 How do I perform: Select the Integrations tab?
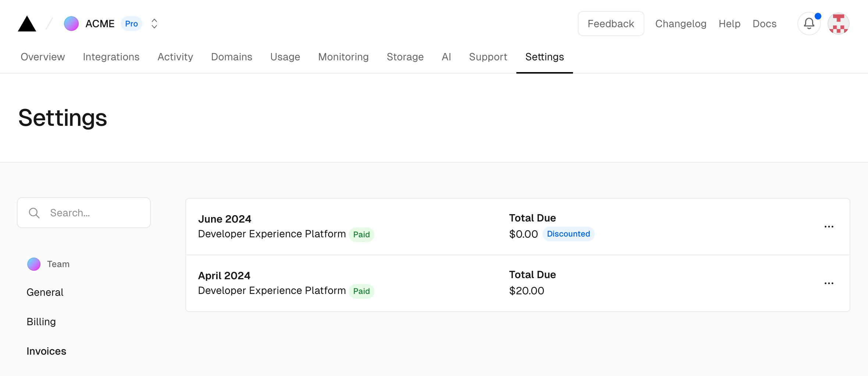pyautogui.click(x=111, y=57)
